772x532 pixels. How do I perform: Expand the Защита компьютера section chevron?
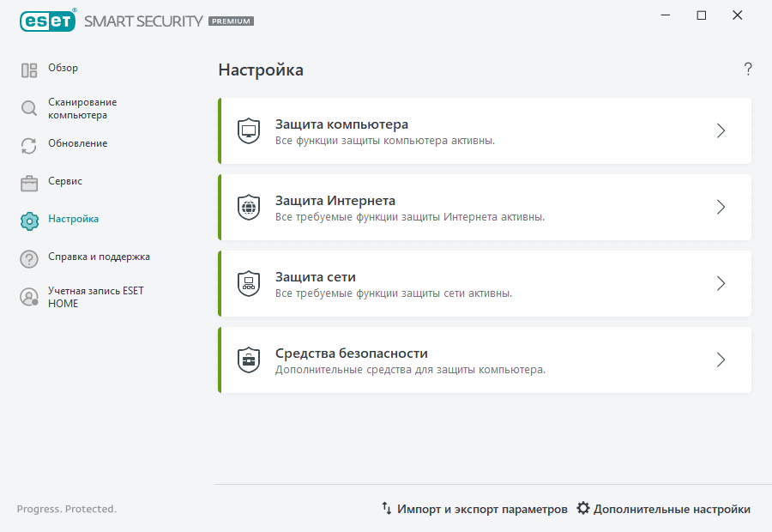coord(721,130)
